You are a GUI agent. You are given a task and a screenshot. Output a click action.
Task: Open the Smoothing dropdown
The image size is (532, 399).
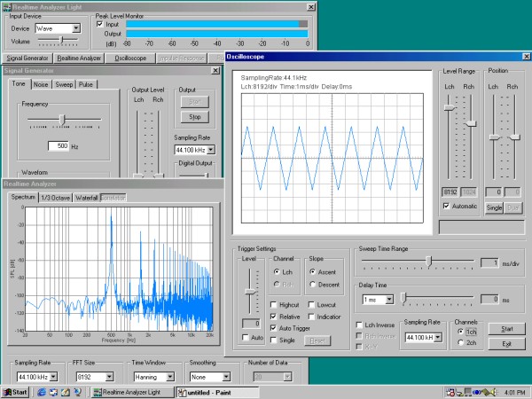click(226, 377)
